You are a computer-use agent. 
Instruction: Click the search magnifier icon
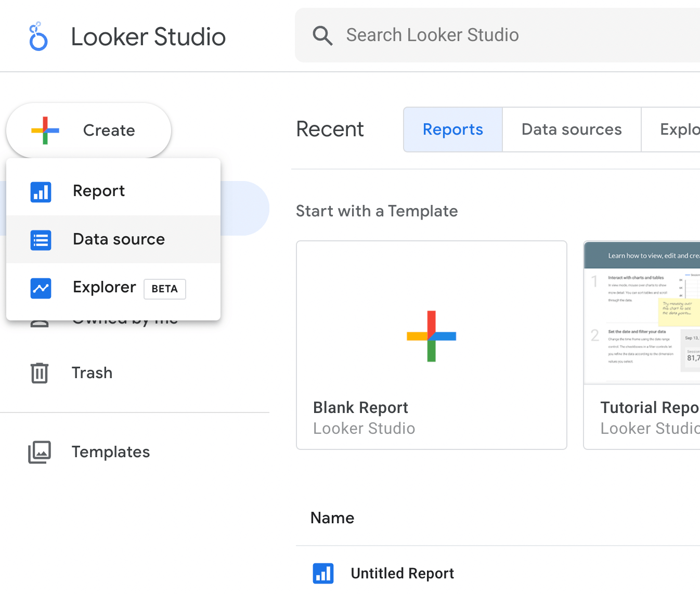[x=322, y=35]
